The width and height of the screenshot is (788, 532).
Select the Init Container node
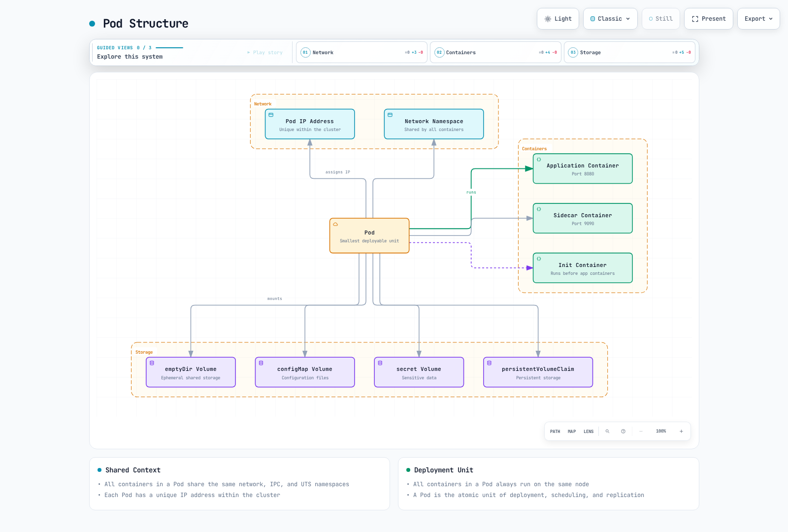click(x=583, y=268)
